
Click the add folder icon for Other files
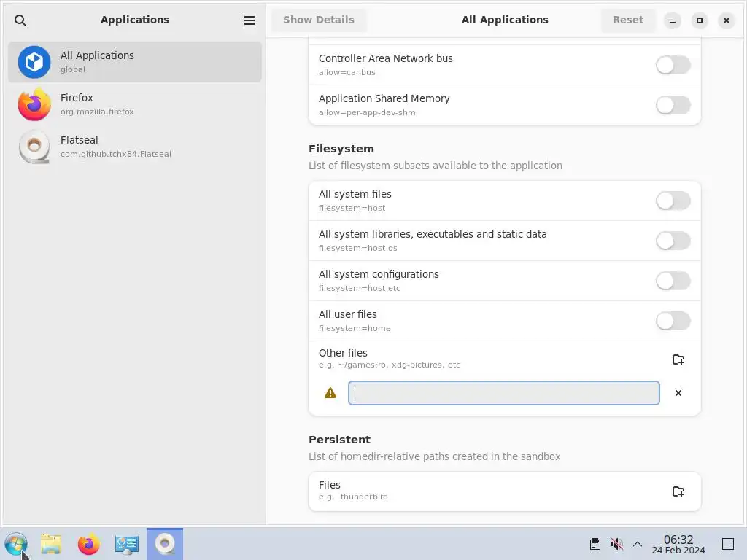pyautogui.click(x=678, y=359)
